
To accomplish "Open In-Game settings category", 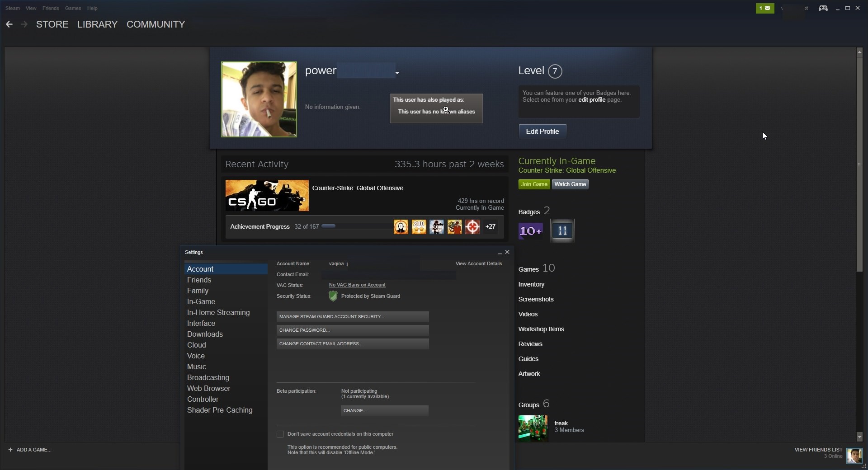I will 226,302.
